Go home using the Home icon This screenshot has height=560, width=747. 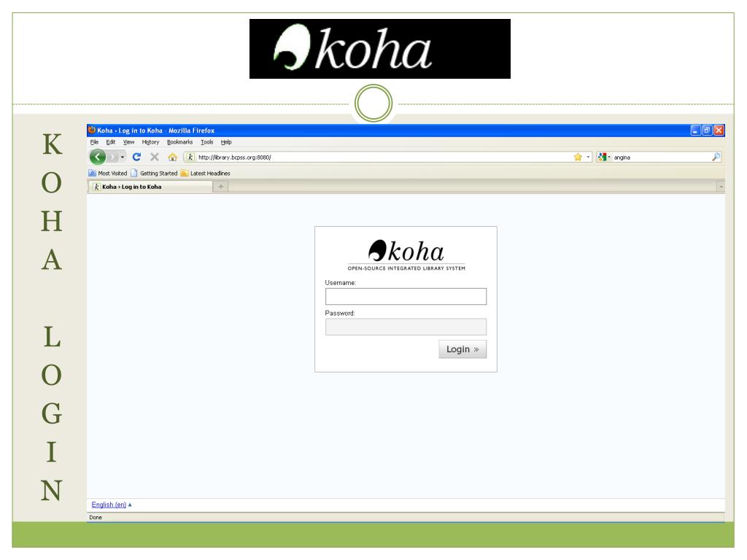[x=172, y=156]
